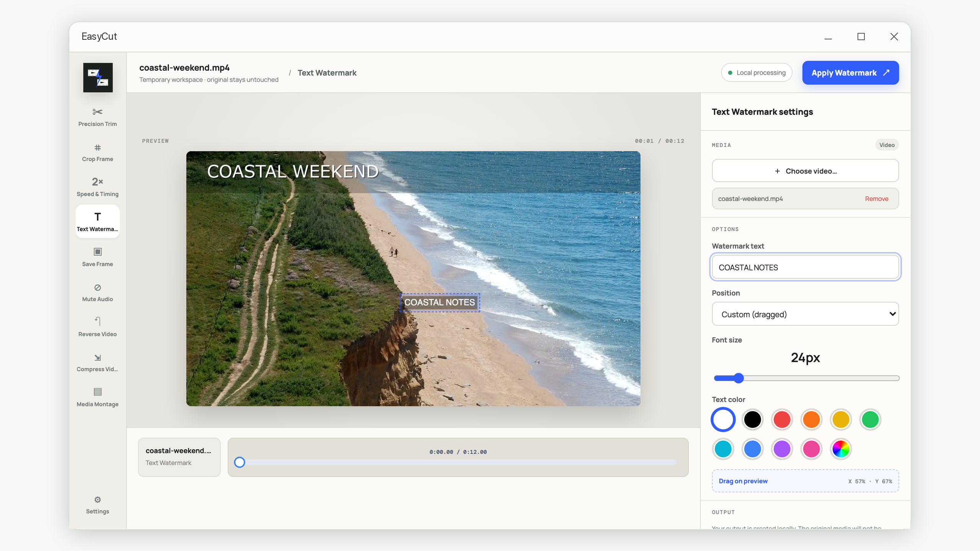Click the timeline playhead handle
This screenshot has height=551, width=980.
tap(240, 462)
